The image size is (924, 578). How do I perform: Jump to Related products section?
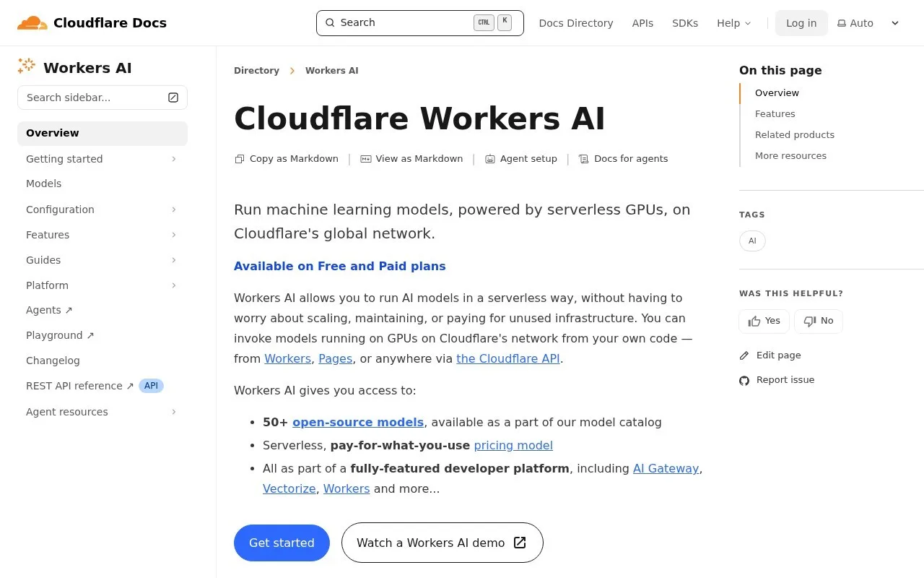tap(795, 135)
